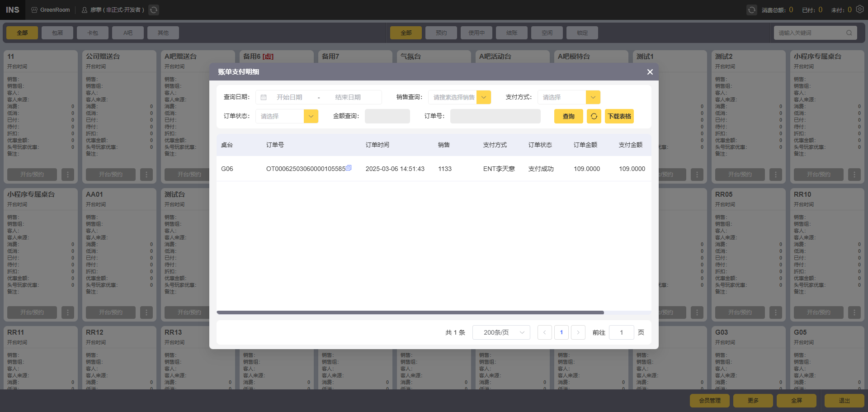The image size is (868, 412).
Task: Open three-dot menu on RR05 card
Action: click(x=776, y=313)
